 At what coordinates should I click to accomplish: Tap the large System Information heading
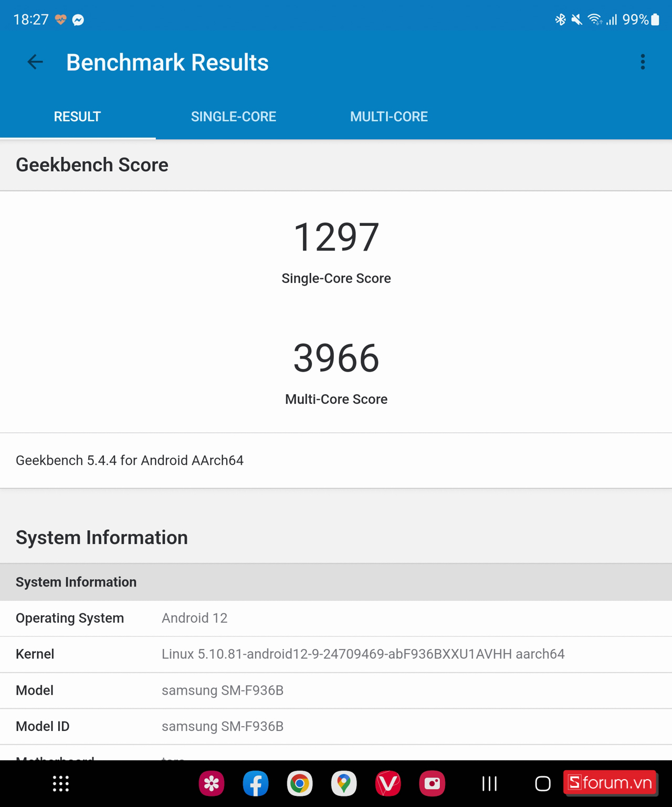[102, 538]
